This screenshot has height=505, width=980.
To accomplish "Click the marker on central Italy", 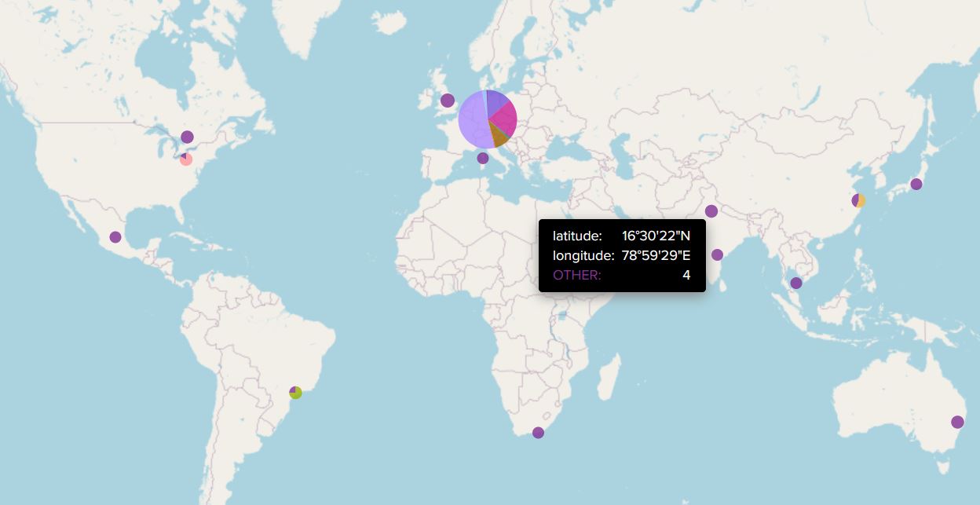I will click(481, 157).
